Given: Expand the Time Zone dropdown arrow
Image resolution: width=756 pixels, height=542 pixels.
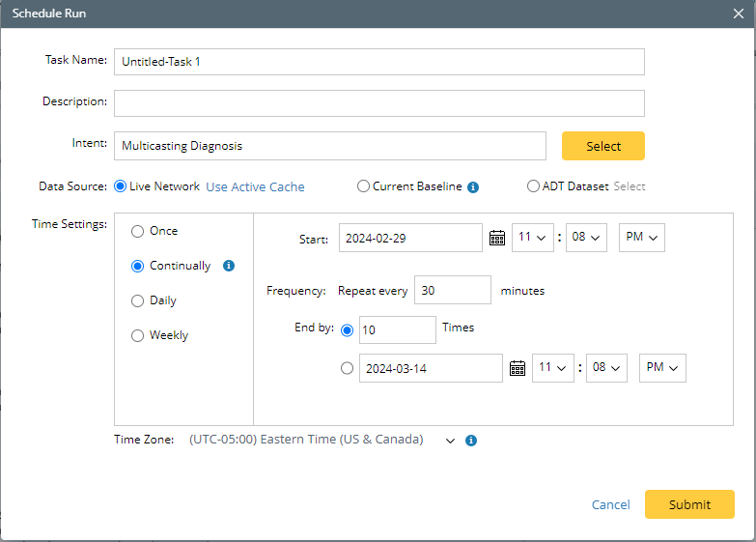Looking at the screenshot, I should (449, 441).
